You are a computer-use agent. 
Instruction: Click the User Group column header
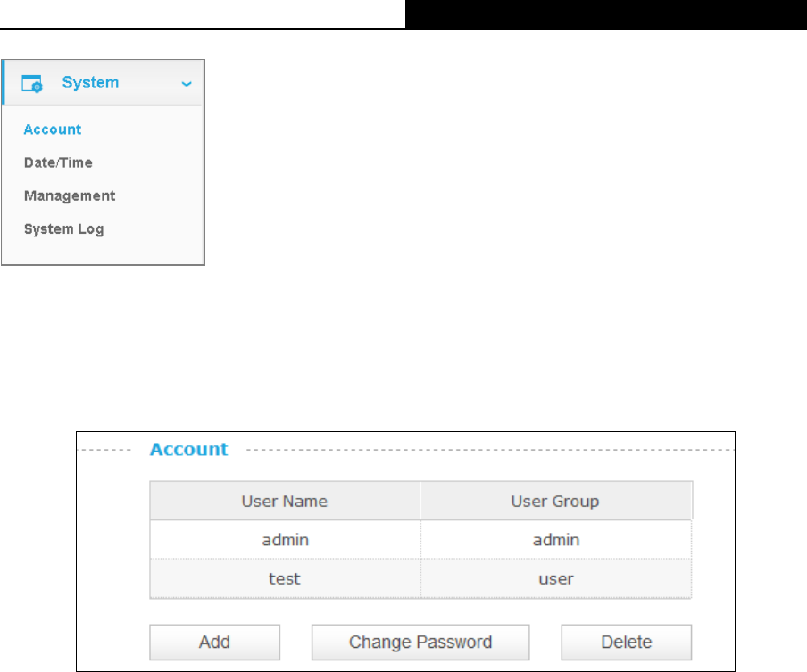(x=556, y=501)
